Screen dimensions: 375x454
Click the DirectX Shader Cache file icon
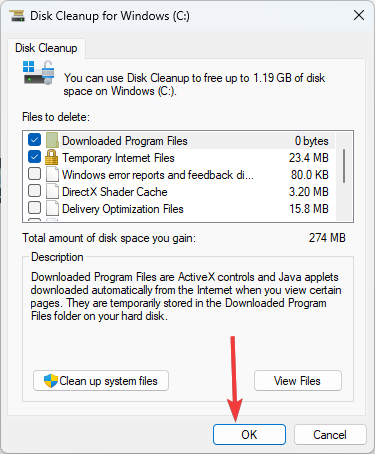(x=52, y=191)
